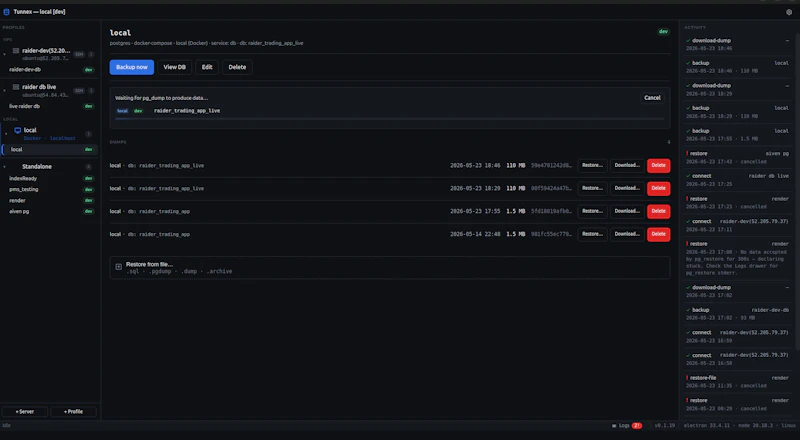This screenshot has height=440, width=800.
Task: Collapse the Standalone profiles group
Action: click(x=5, y=167)
